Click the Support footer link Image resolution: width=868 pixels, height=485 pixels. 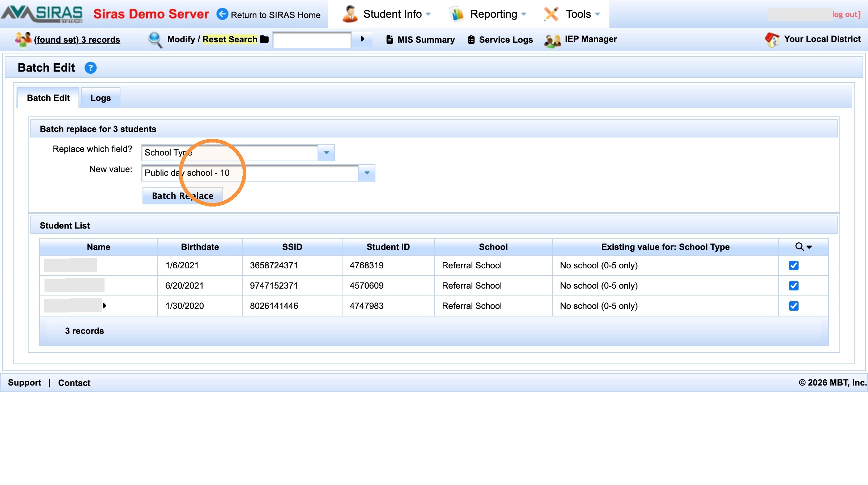coord(25,382)
